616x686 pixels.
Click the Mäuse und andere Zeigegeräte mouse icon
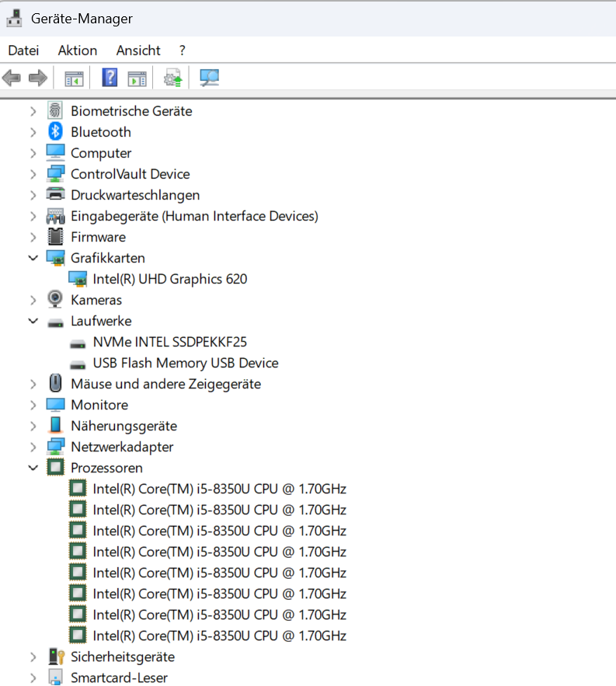coord(56,383)
